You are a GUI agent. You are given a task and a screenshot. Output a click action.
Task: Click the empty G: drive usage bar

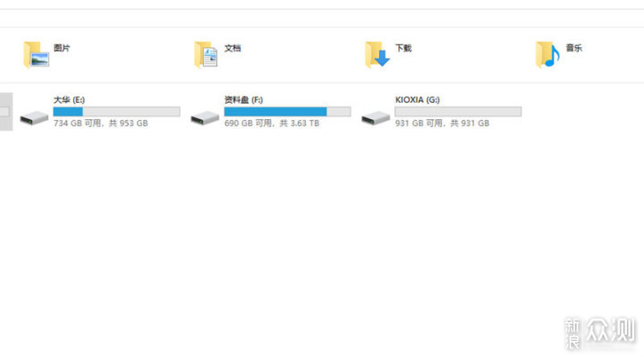458,111
